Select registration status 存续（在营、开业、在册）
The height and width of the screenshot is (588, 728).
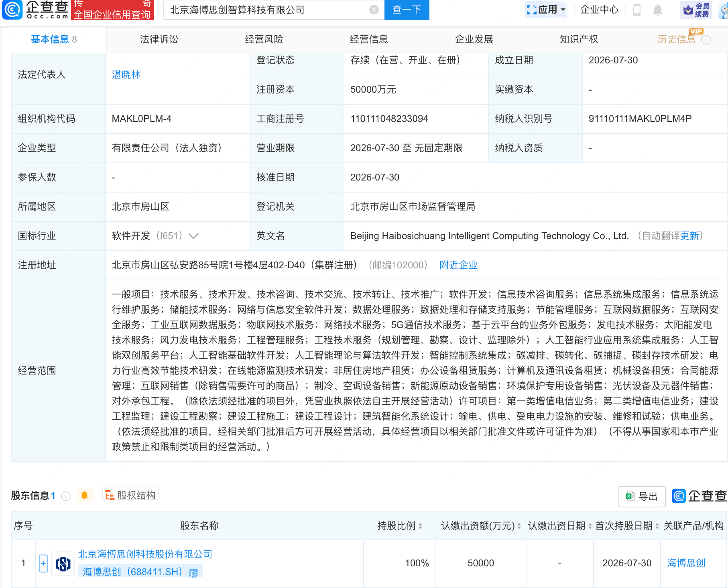pyautogui.click(x=407, y=60)
